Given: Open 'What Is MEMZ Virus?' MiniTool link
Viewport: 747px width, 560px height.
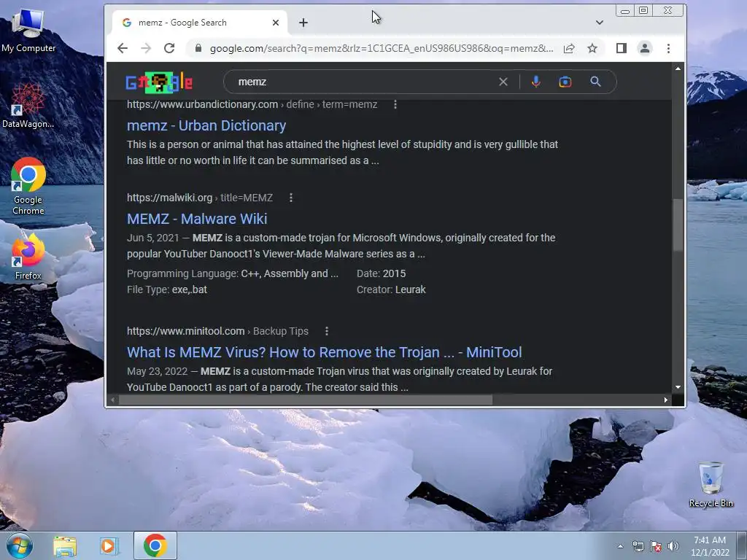Looking at the screenshot, I should 324,352.
